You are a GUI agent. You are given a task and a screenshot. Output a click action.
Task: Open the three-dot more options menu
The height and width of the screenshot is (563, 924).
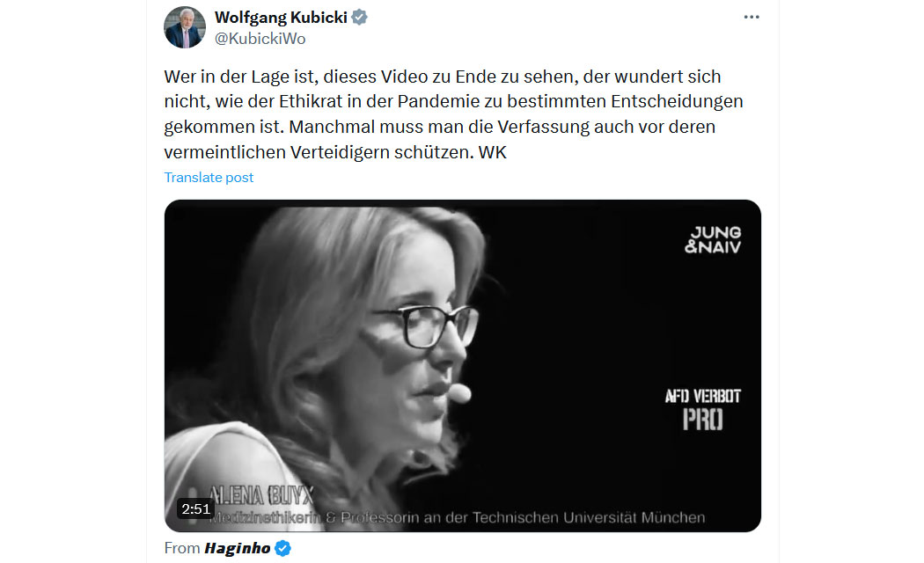click(x=752, y=17)
